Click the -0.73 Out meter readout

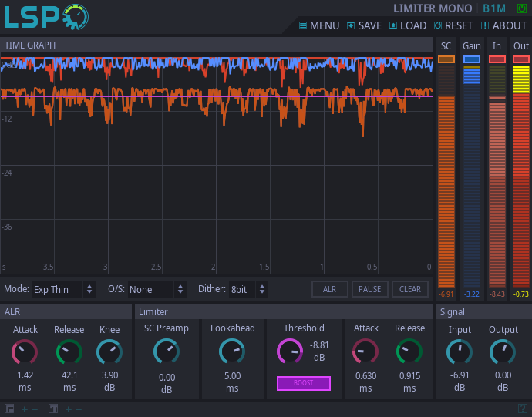pos(521,294)
